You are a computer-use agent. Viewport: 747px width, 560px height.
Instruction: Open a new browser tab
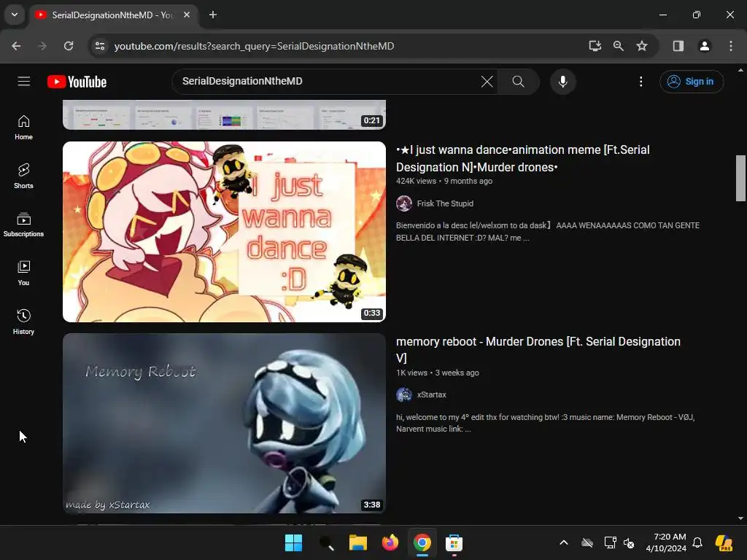(213, 15)
